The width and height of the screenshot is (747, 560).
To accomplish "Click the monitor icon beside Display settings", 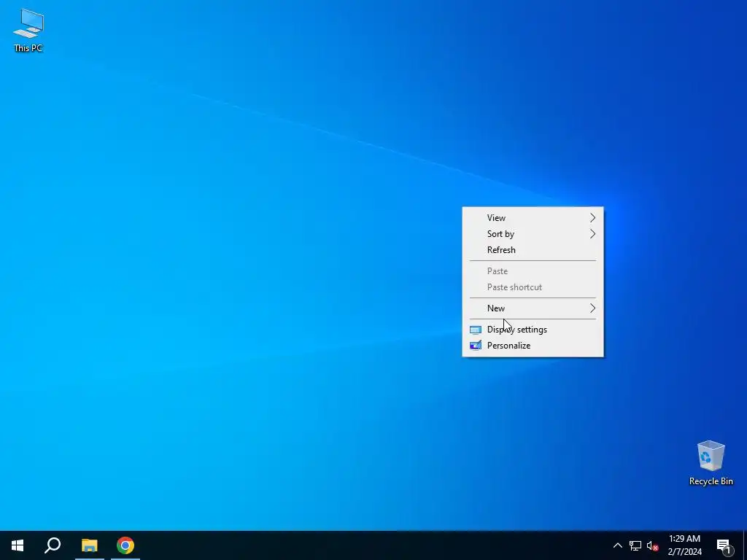I will 476,330.
